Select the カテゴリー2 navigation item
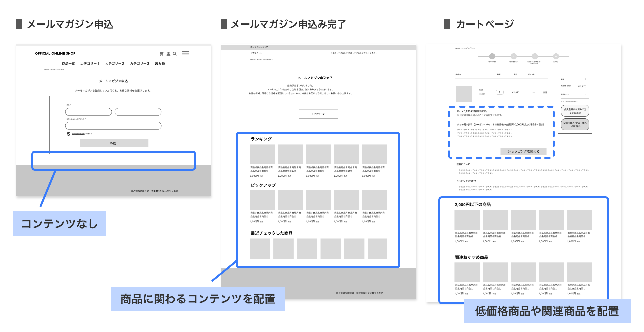 click(115, 64)
